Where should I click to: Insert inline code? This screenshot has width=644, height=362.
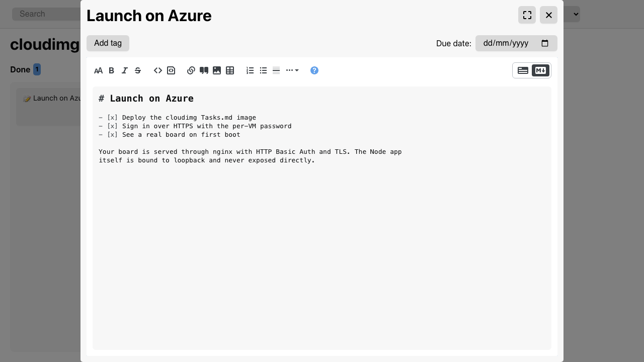pyautogui.click(x=158, y=70)
